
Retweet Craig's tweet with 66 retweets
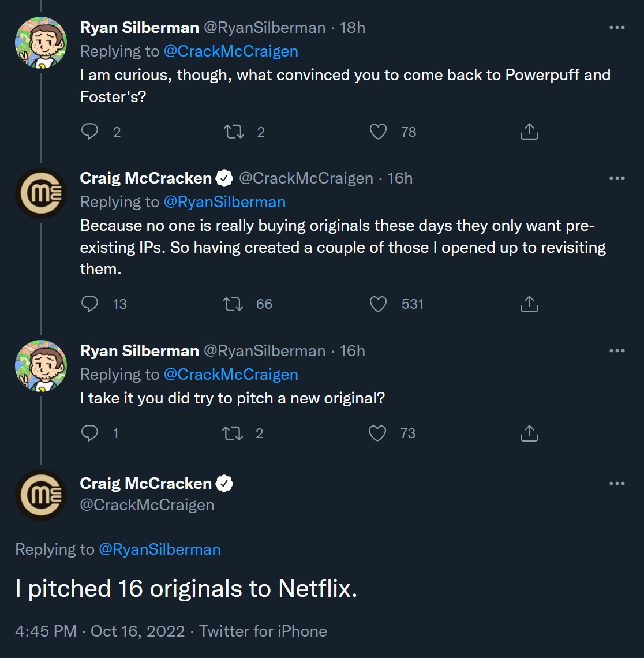tap(234, 304)
